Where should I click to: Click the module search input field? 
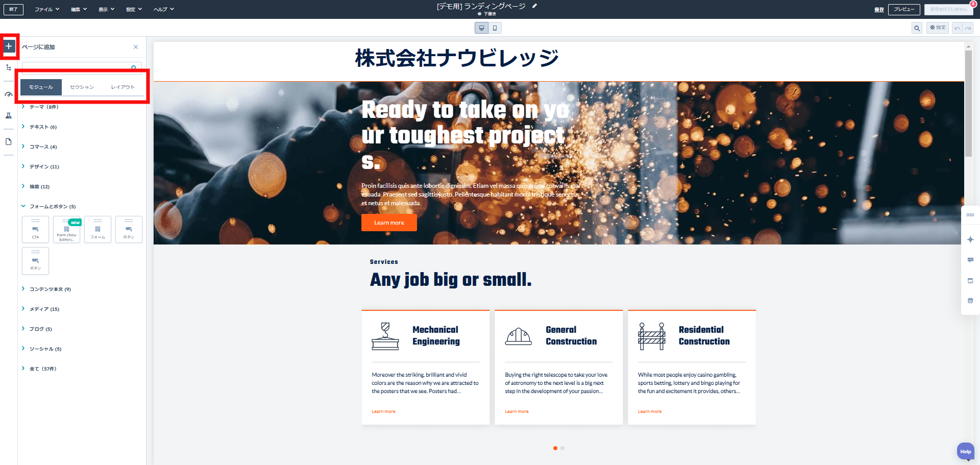(77, 67)
